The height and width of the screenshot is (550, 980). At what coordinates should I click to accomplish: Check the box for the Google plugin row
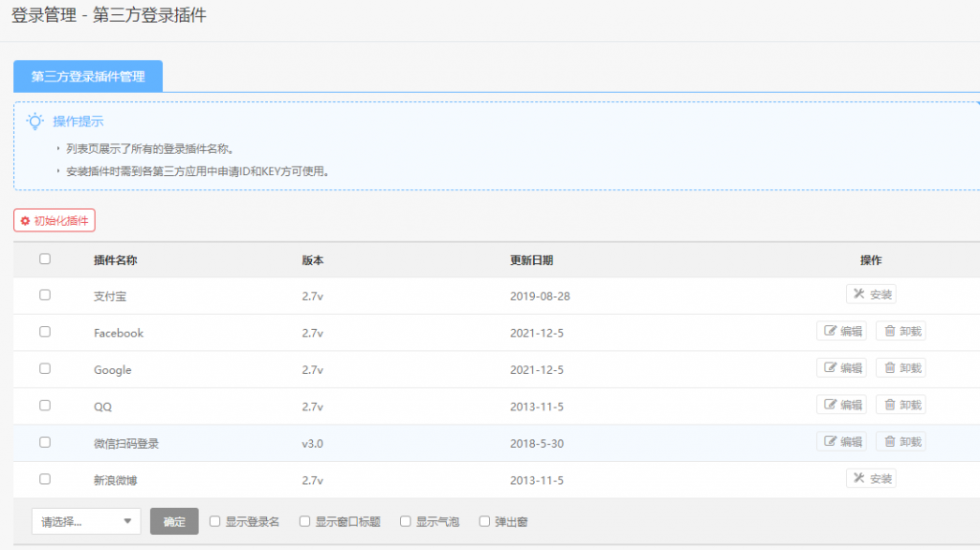45,369
